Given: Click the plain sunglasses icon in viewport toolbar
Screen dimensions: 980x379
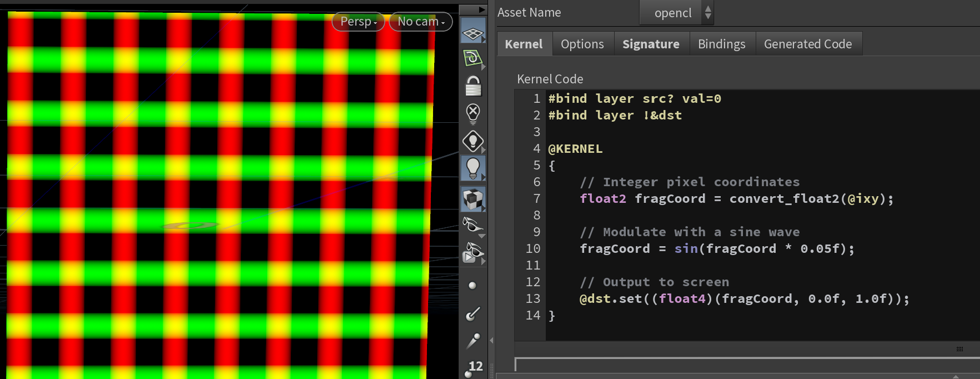Looking at the screenshot, I should tap(473, 226).
